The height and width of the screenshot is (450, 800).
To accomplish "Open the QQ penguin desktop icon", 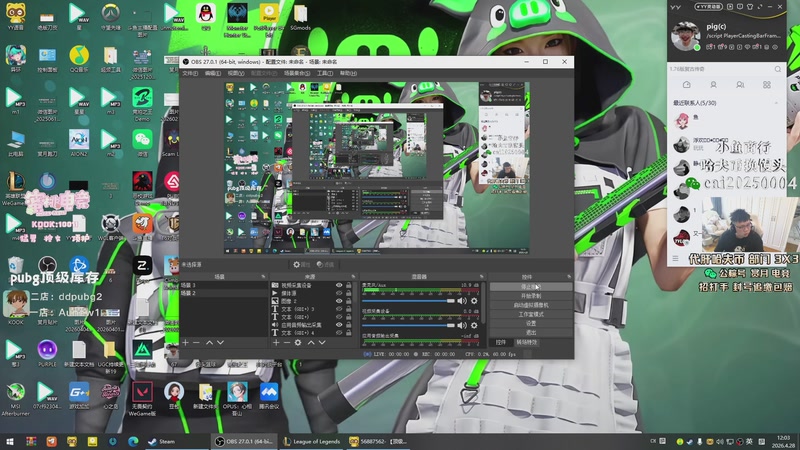I will pos(206,17).
